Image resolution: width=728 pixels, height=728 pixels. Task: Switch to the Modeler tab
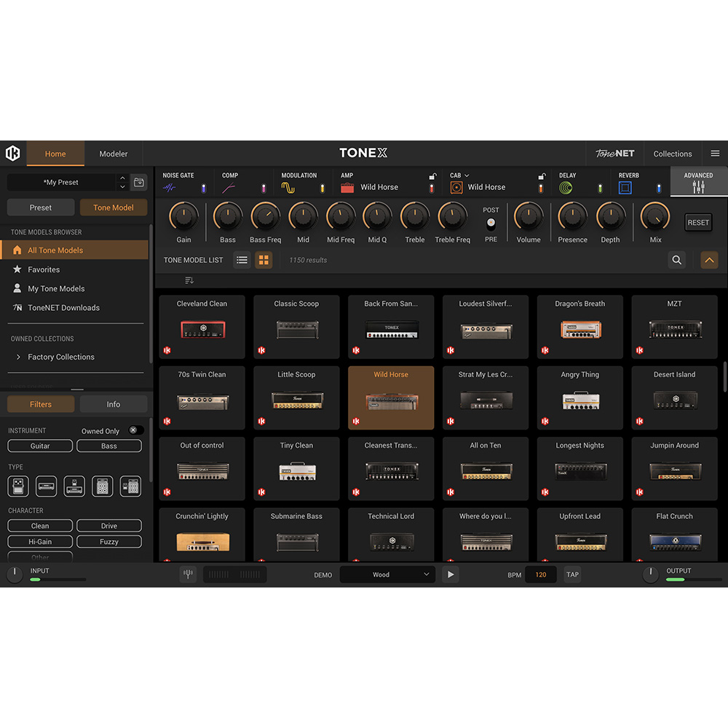point(113,154)
